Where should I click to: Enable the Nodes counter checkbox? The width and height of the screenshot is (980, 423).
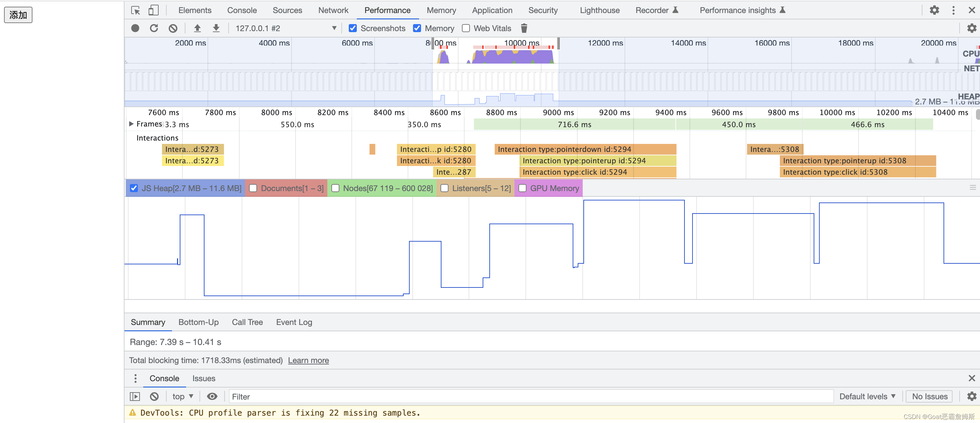[x=335, y=188]
